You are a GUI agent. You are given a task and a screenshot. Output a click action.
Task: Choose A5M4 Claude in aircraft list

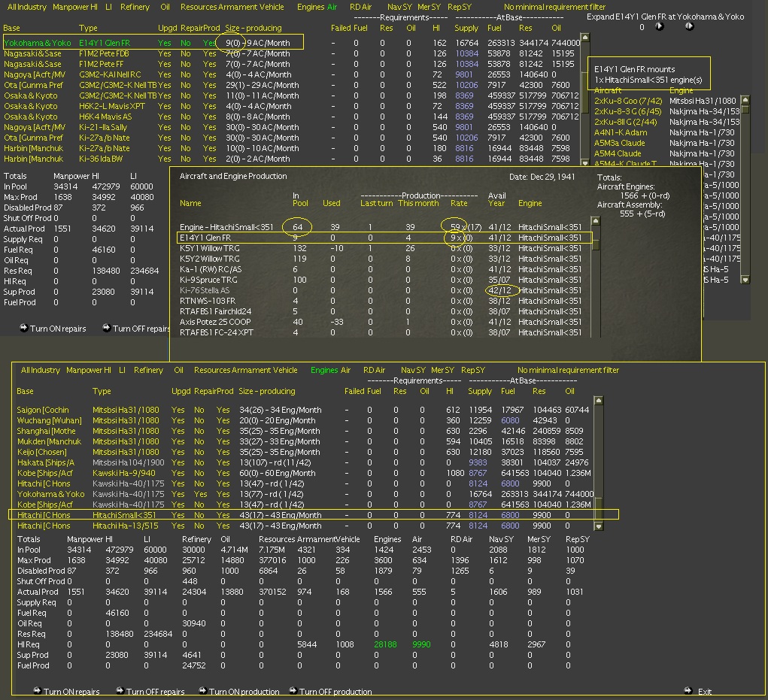coord(617,153)
